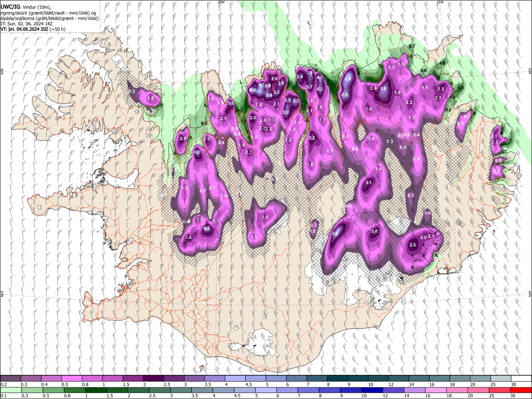Click the white snow swatch after 30
This screenshot has width=532, height=399.
[x=521, y=379]
